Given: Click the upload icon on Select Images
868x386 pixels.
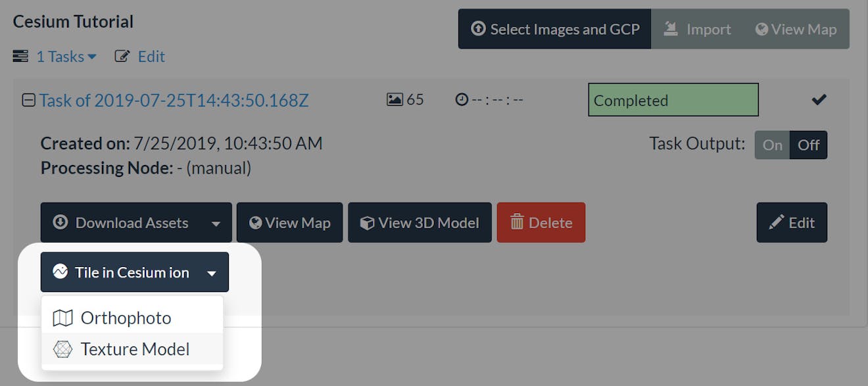Looking at the screenshot, I should [x=479, y=29].
